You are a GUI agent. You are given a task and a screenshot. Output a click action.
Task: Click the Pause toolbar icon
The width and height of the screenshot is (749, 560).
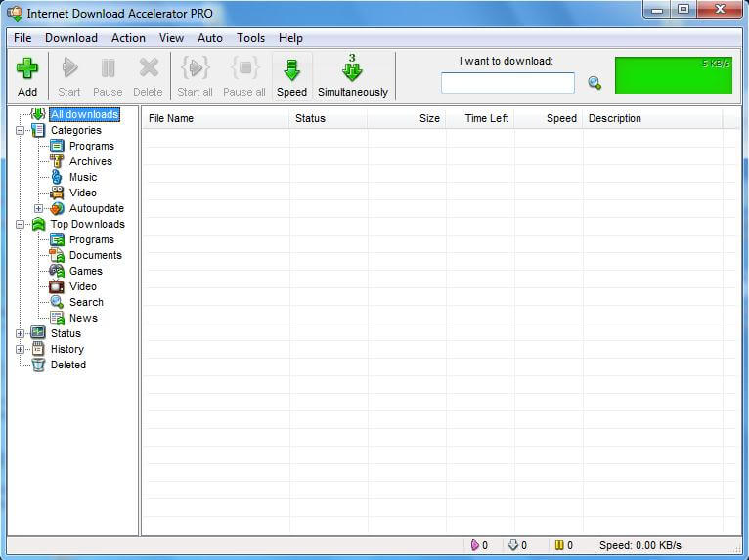tap(108, 67)
